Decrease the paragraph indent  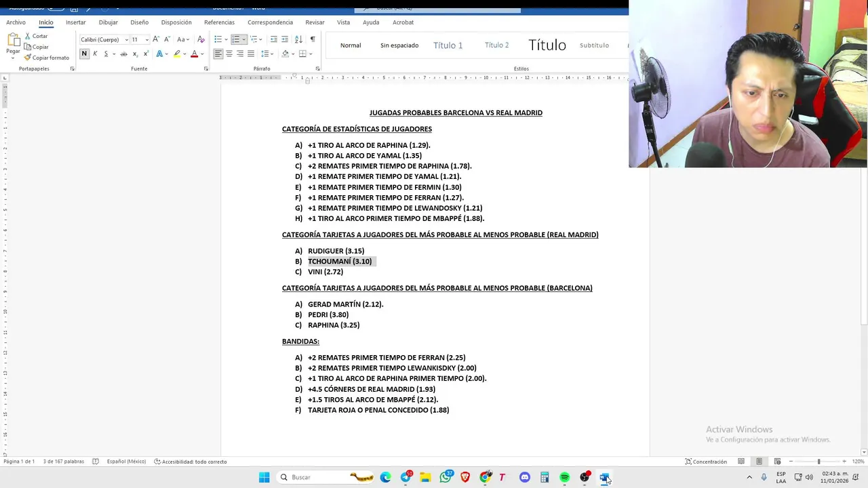tap(274, 39)
